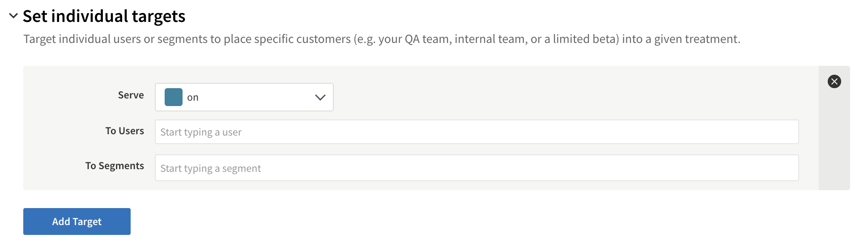The width and height of the screenshot is (868, 247).
Task: Click empty area right of Serve dropdown
Action: [x=537, y=97]
